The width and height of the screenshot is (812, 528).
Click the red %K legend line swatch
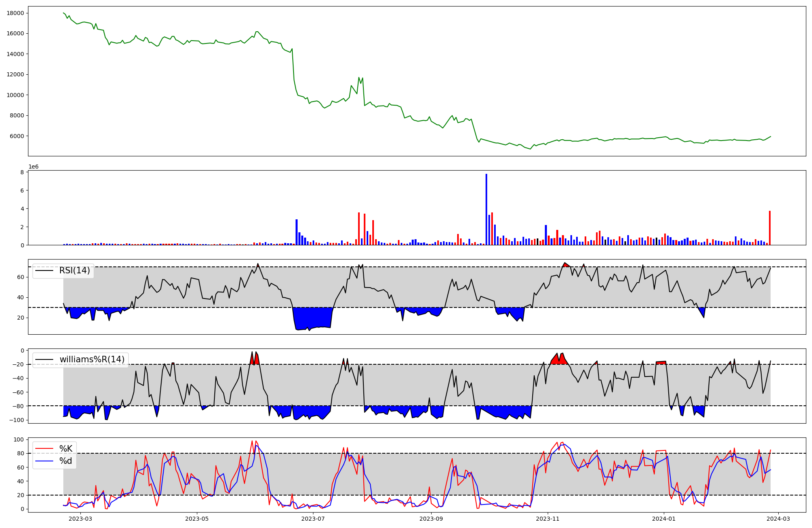pos(45,449)
